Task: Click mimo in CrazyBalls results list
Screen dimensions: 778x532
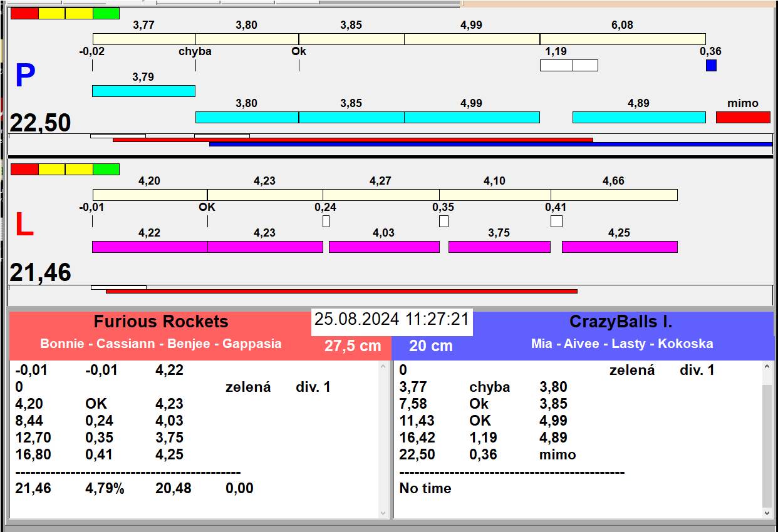Action: tap(558, 454)
